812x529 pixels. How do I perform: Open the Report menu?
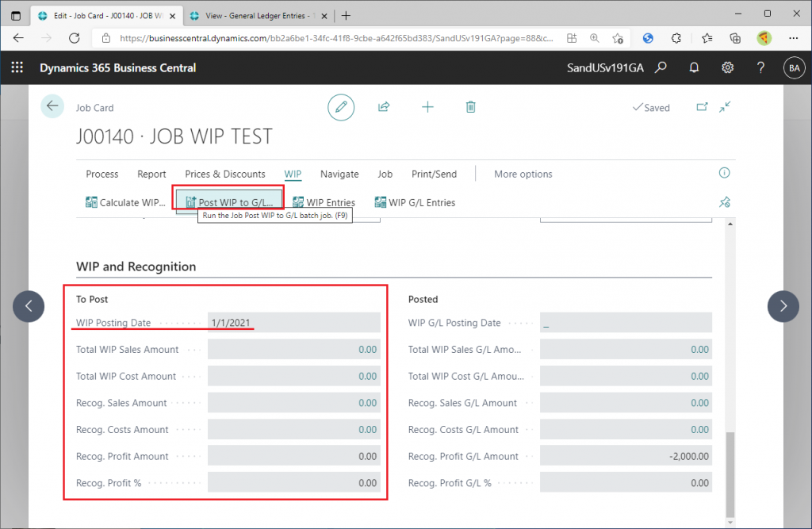tap(151, 174)
